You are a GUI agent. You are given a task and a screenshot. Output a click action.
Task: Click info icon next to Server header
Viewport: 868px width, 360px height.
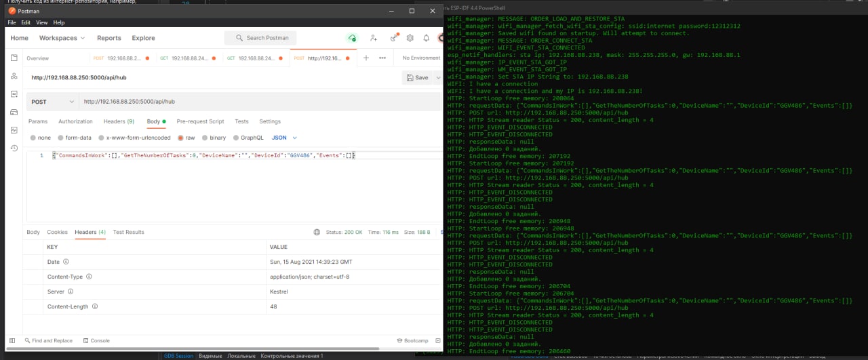pyautogui.click(x=71, y=292)
